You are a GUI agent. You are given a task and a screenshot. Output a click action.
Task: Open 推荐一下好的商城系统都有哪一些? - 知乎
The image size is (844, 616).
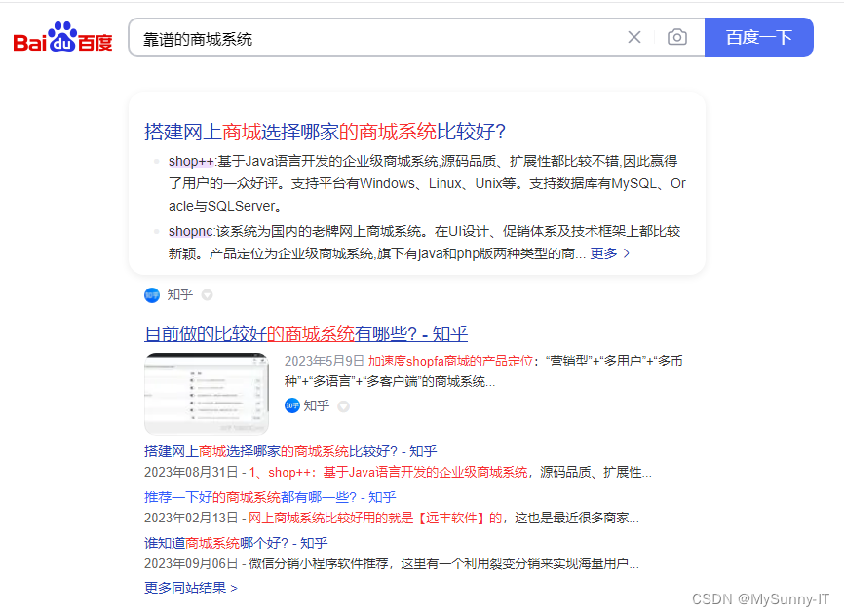(x=270, y=497)
